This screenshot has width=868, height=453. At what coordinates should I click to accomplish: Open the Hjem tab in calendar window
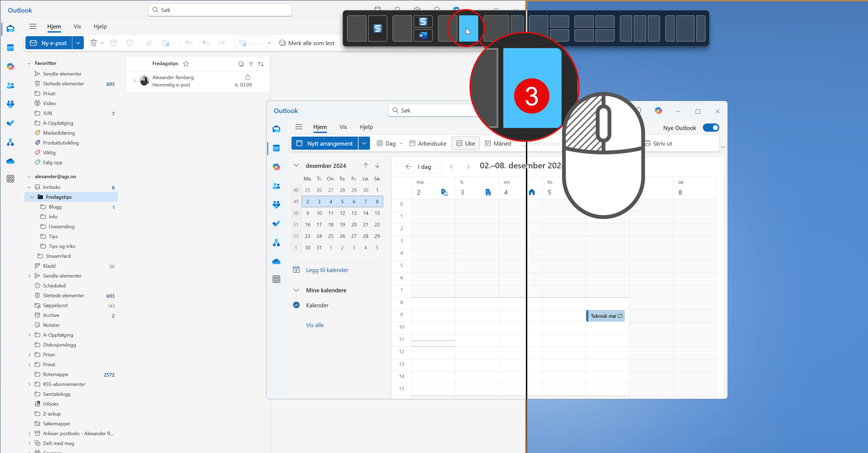pos(320,127)
